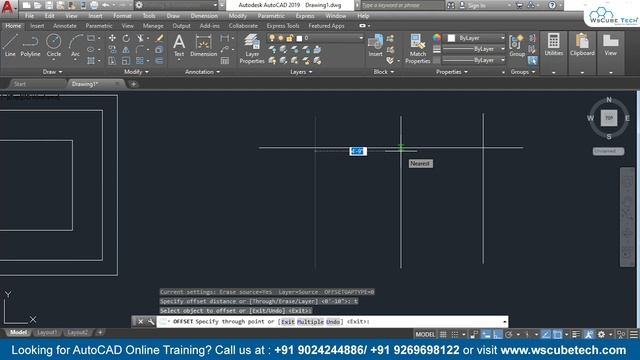
Task: Select the Arc tool
Action: [x=76, y=45]
